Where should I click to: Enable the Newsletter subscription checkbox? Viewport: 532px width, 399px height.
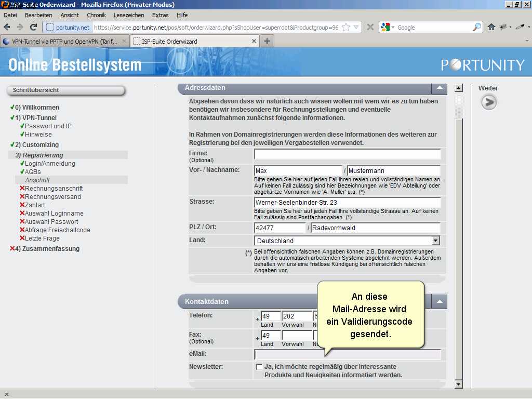point(259,367)
